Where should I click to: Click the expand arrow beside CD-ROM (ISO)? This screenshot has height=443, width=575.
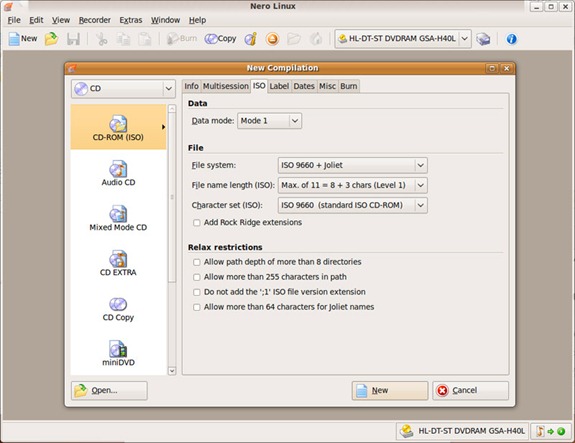click(x=163, y=127)
